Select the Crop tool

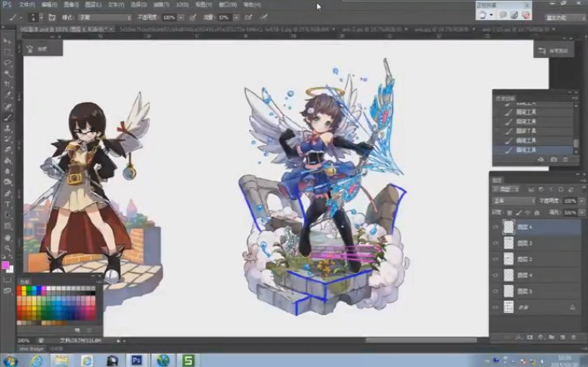7,85
